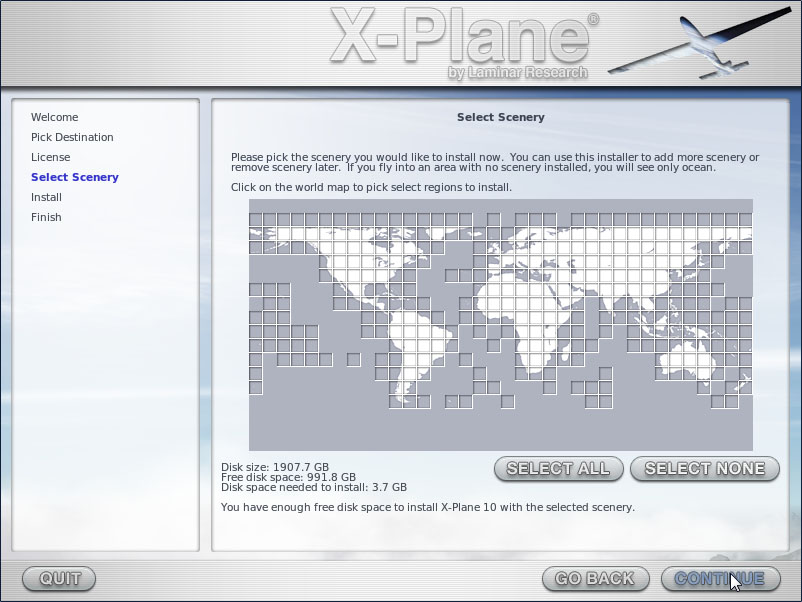
Task: Select all scenery with SELECT ALL
Action: pos(559,469)
